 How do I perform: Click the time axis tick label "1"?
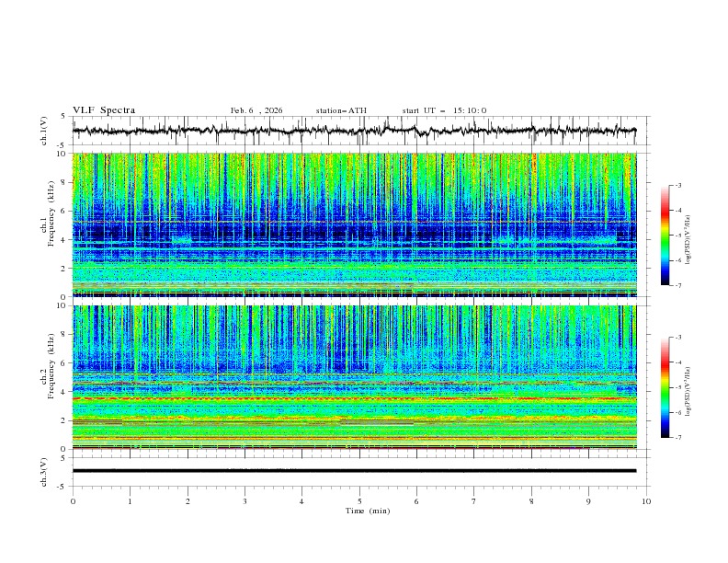130,501
